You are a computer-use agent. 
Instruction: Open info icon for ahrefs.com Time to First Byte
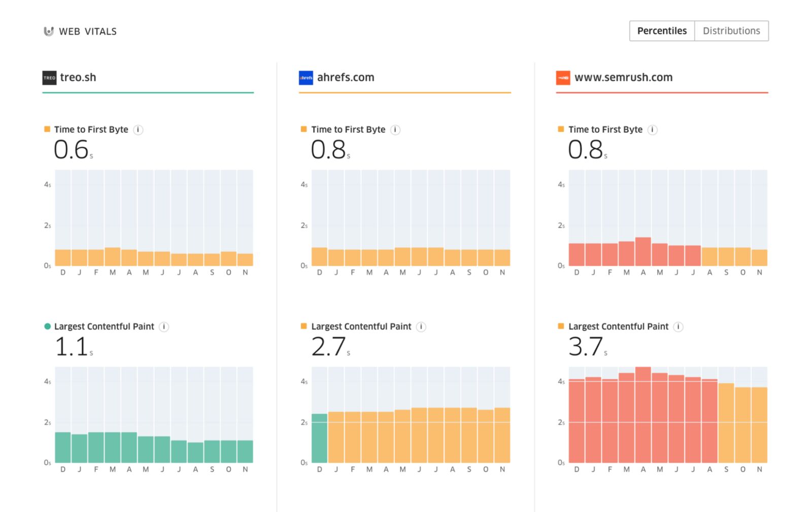pyautogui.click(x=395, y=130)
